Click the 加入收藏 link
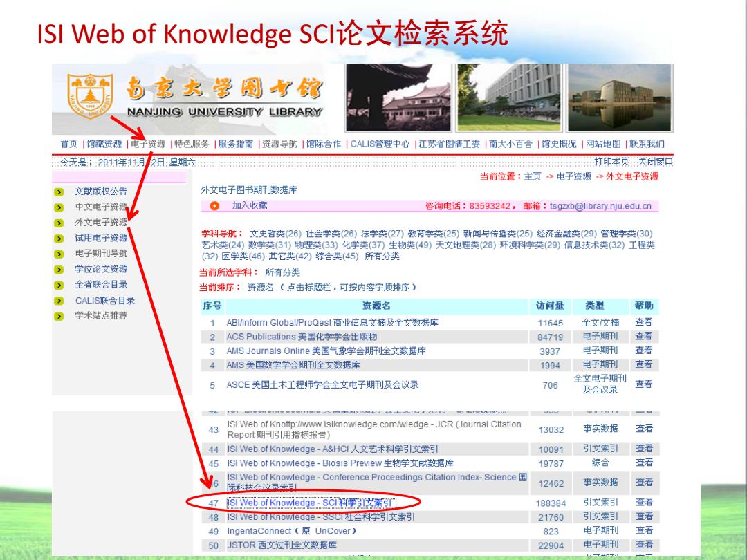The width and height of the screenshot is (747, 560). pyautogui.click(x=250, y=206)
